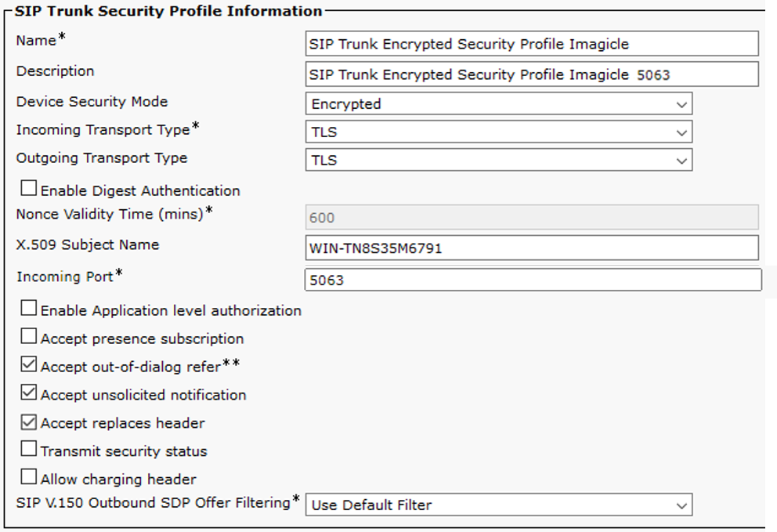Disable Accept unsolicited notification checkbox
The width and height of the screenshot is (777, 532).
pyautogui.click(x=29, y=393)
